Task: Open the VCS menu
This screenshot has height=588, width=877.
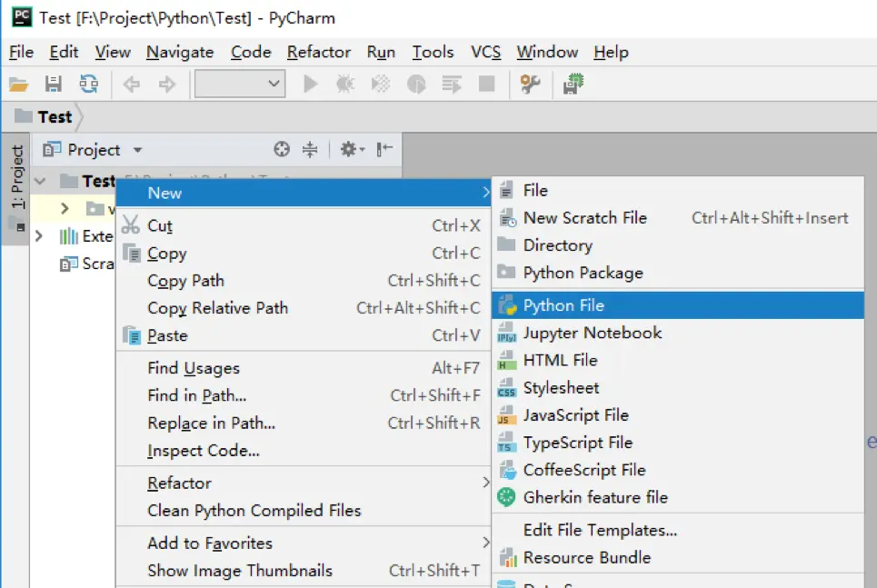Action: [485, 52]
